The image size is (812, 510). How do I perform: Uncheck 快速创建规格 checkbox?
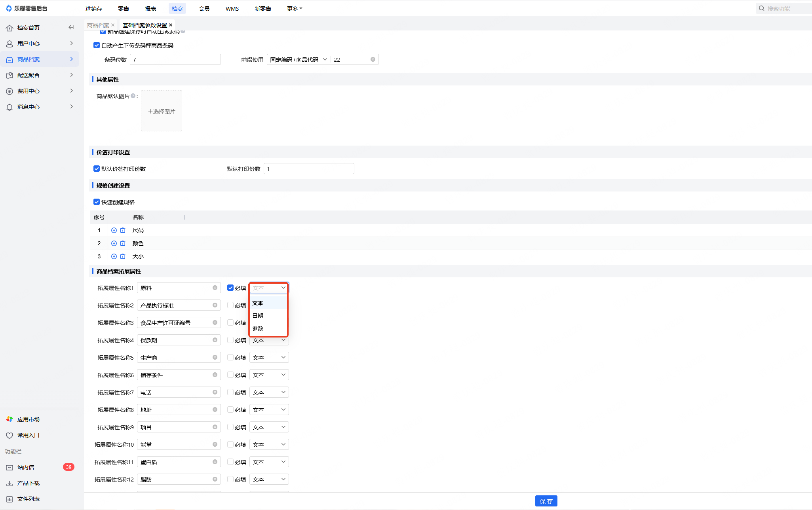pos(97,202)
